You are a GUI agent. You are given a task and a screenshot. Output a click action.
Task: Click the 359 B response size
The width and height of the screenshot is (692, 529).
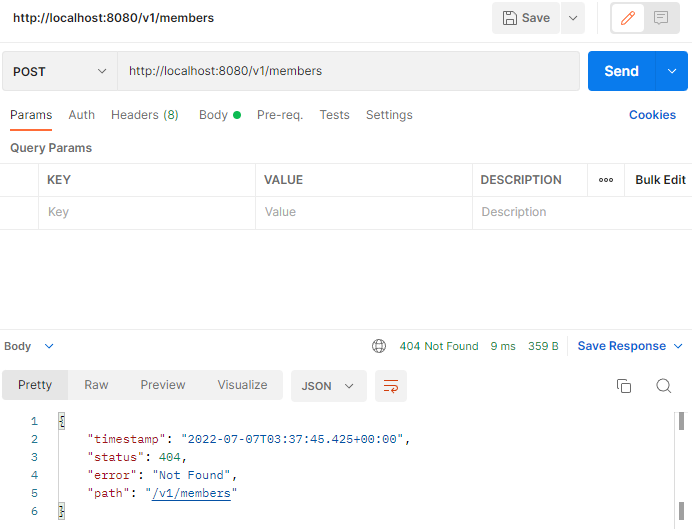tap(543, 346)
